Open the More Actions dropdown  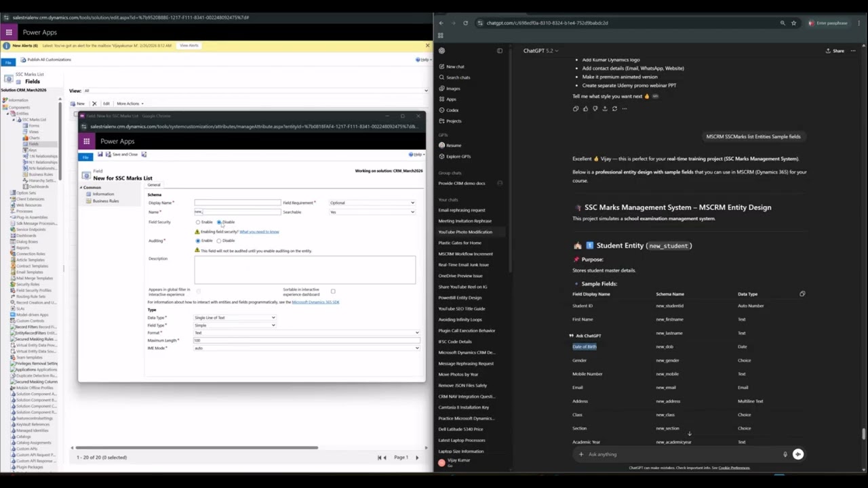[x=129, y=104]
